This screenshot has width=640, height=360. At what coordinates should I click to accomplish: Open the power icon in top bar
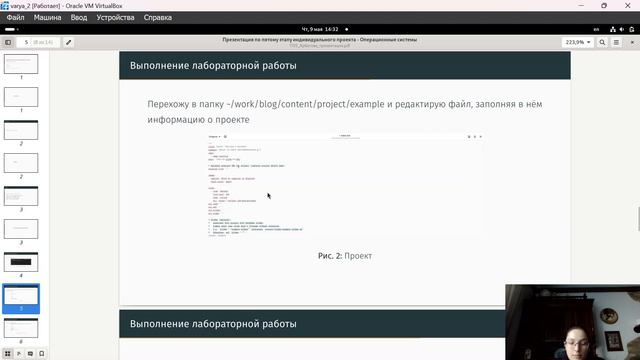(x=632, y=29)
